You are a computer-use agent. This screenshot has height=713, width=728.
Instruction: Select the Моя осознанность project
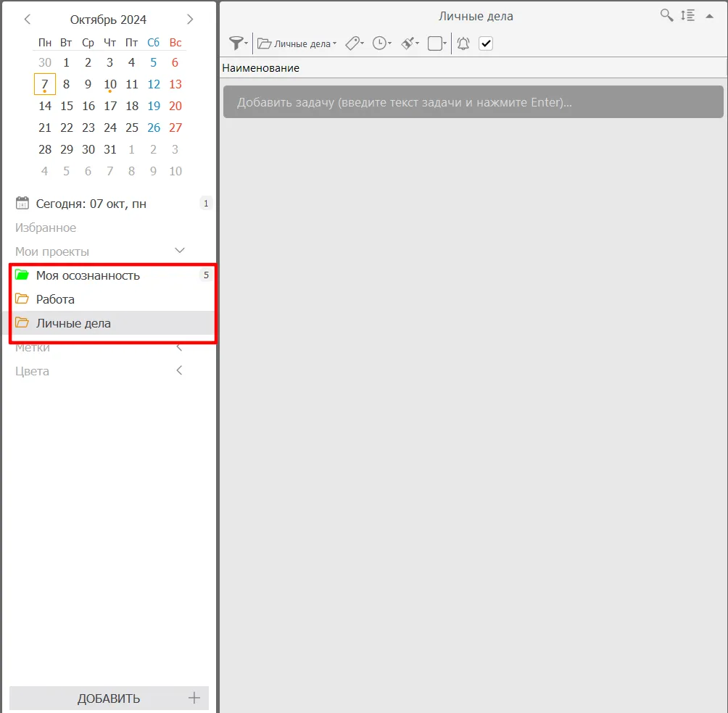tap(88, 275)
